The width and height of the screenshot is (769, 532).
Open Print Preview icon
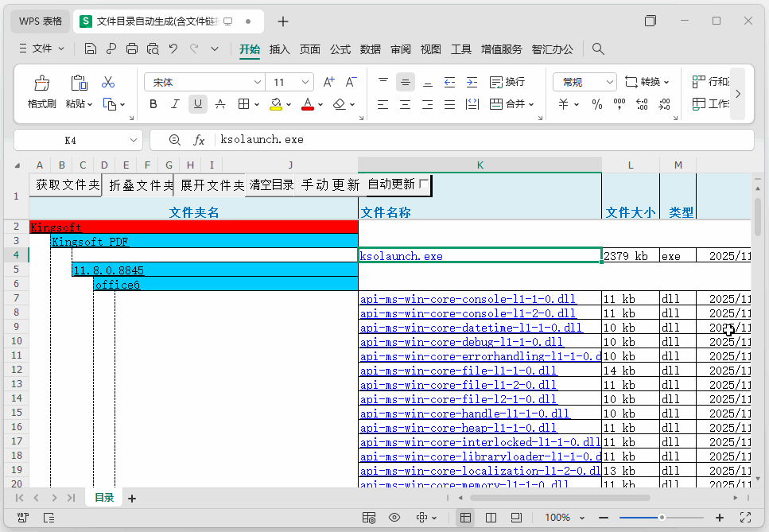click(153, 49)
